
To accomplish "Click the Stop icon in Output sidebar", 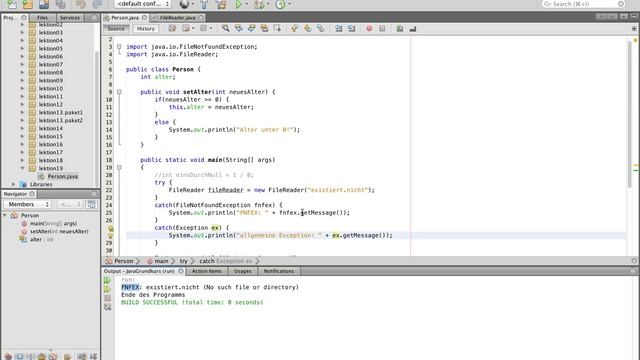I will click(107, 298).
